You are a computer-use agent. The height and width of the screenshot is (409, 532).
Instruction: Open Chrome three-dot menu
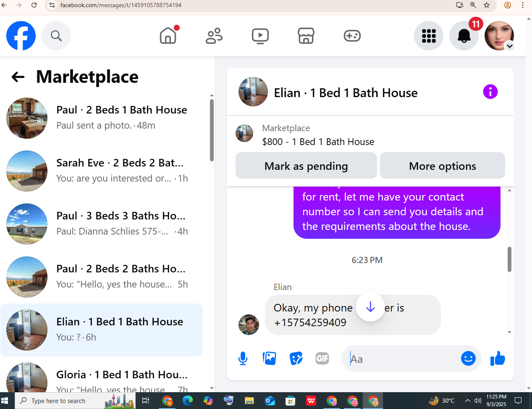coord(523,5)
